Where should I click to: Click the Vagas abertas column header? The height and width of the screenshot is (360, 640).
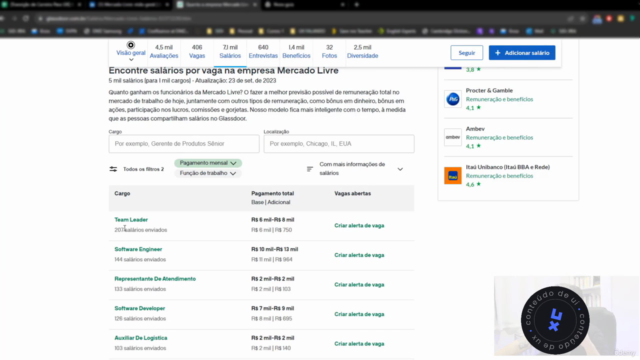tap(353, 193)
